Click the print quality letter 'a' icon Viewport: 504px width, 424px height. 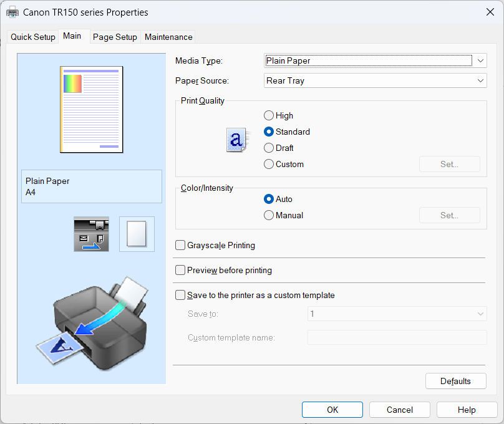[x=236, y=140]
